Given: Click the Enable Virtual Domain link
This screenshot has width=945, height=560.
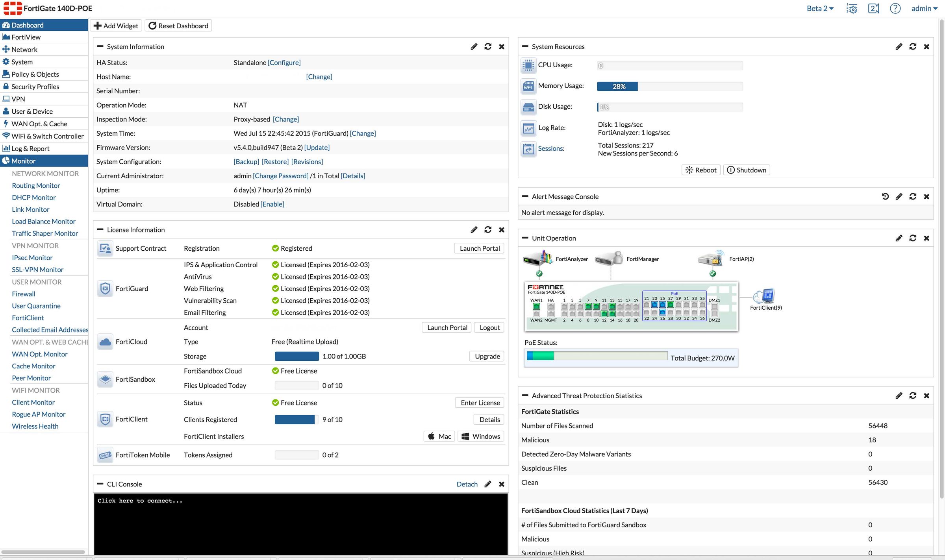Looking at the screenshot, I should coord(272,204).
